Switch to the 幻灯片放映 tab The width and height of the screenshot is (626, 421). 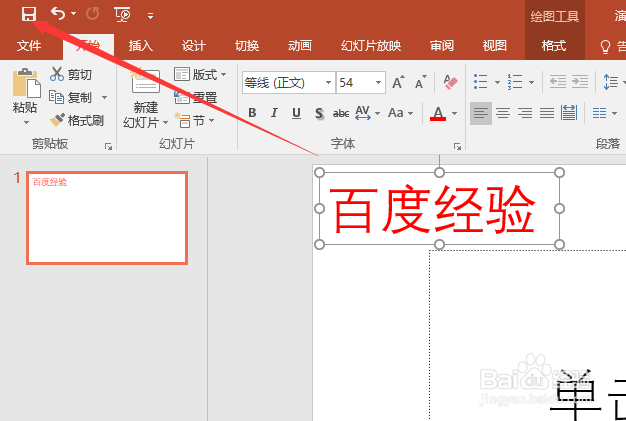coord(371,46)
